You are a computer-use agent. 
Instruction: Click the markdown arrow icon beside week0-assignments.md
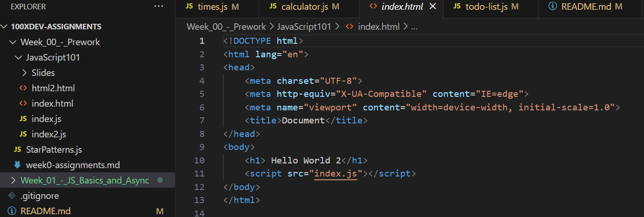tap(17, 165)
